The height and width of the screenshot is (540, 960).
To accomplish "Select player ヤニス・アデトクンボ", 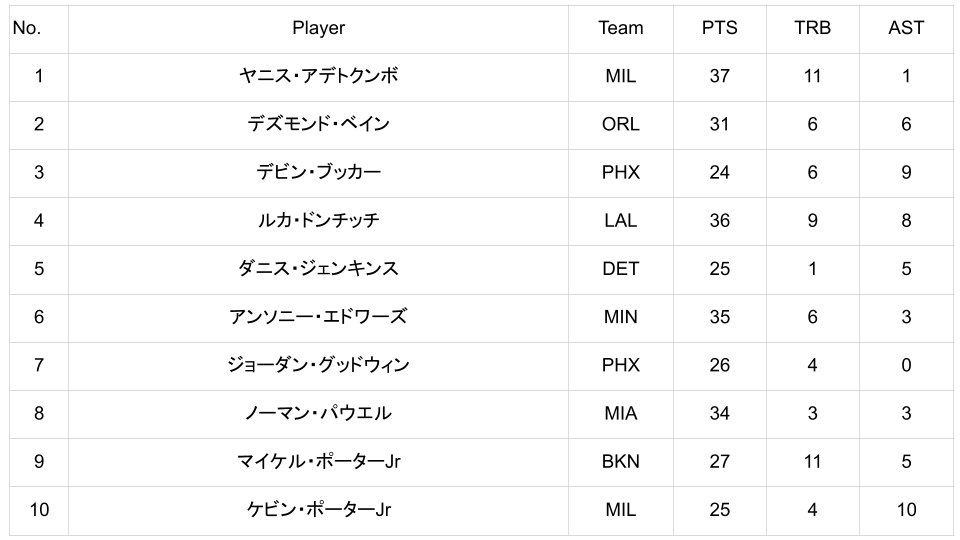I will tap(318, 76).
